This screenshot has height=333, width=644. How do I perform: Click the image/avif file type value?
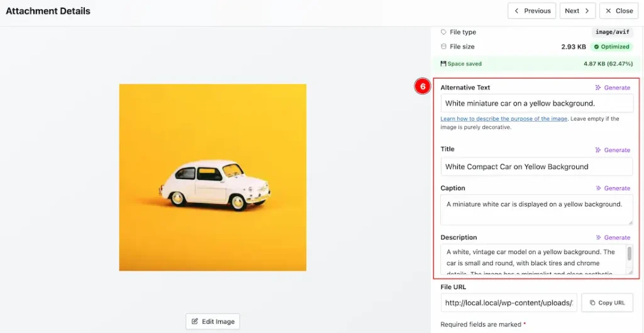(613, 32)
